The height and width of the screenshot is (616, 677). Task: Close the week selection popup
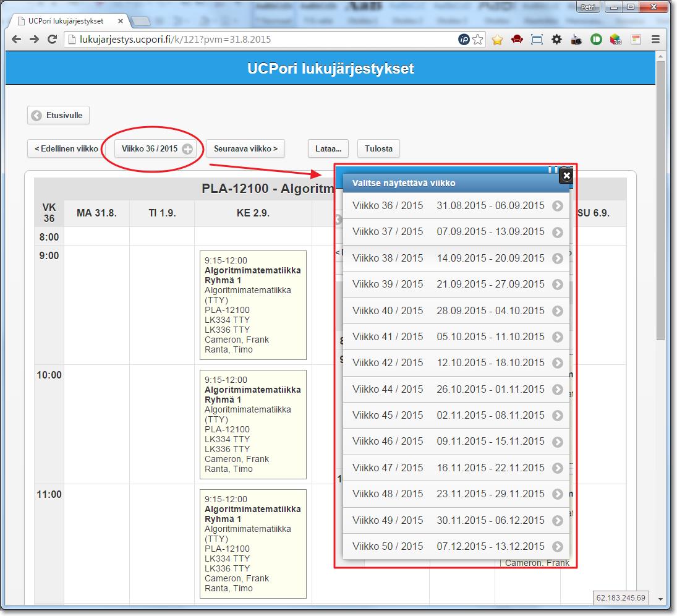pos(566,176)
